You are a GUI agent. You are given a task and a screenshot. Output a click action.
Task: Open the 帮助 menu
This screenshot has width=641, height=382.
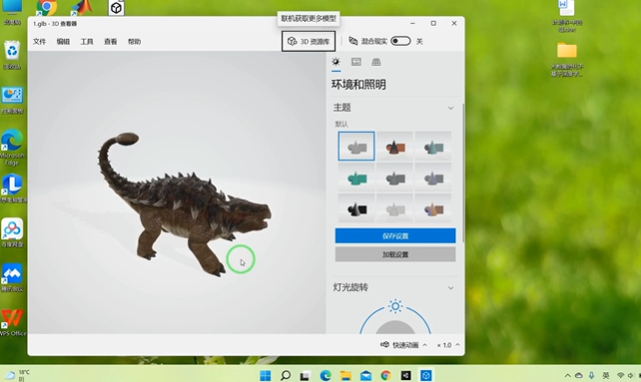[134, 41]
